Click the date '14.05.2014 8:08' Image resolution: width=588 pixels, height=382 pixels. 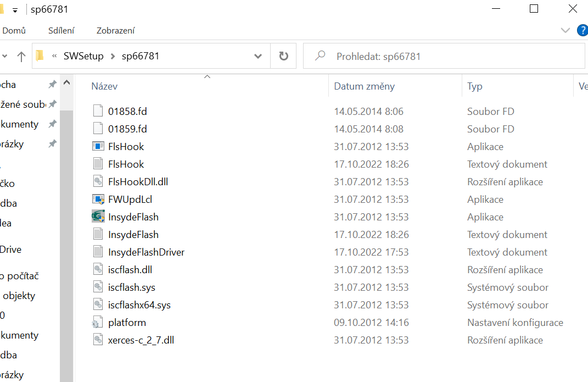coord(368,129)
